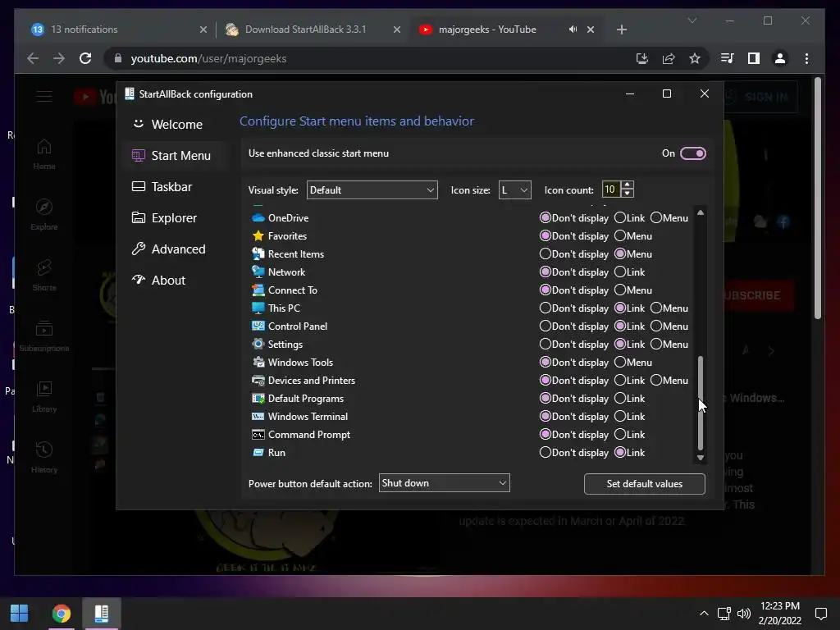Click the Icon count number field
This screenshot has height=630, width=840.
coord(610,189)
